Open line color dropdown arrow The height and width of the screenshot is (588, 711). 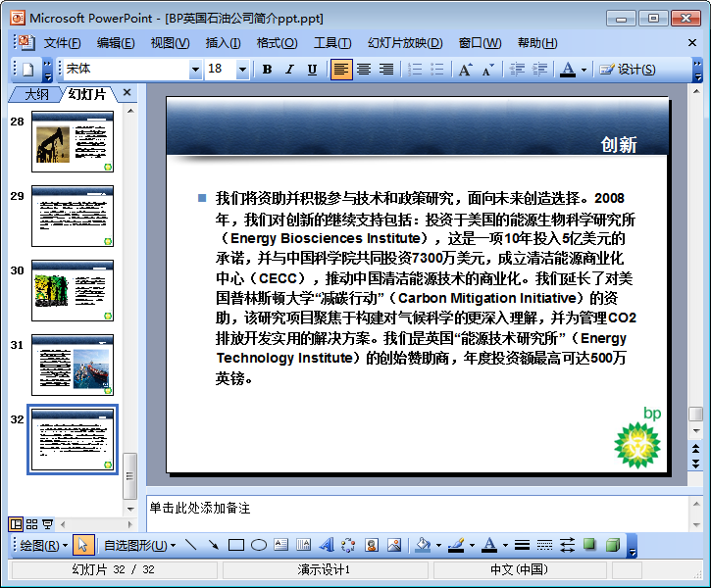(472, 546)
